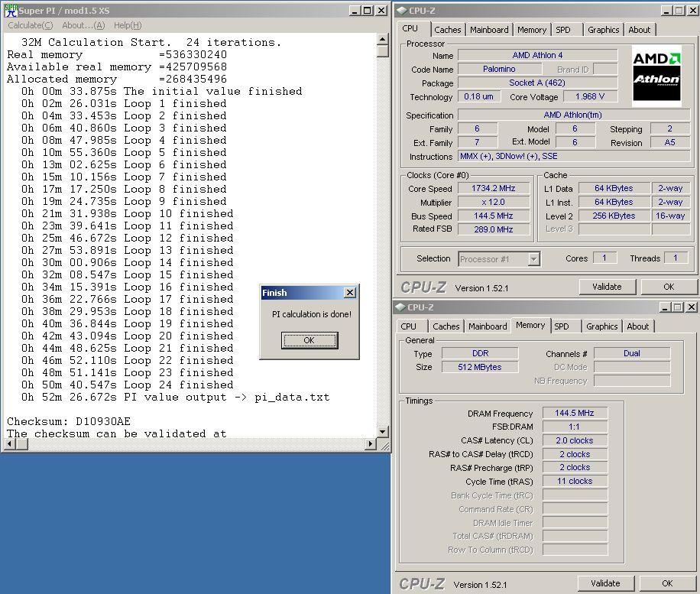
Task: Select Memory tab in bottom CPU-Z window
Action: (x=530, y=325)
